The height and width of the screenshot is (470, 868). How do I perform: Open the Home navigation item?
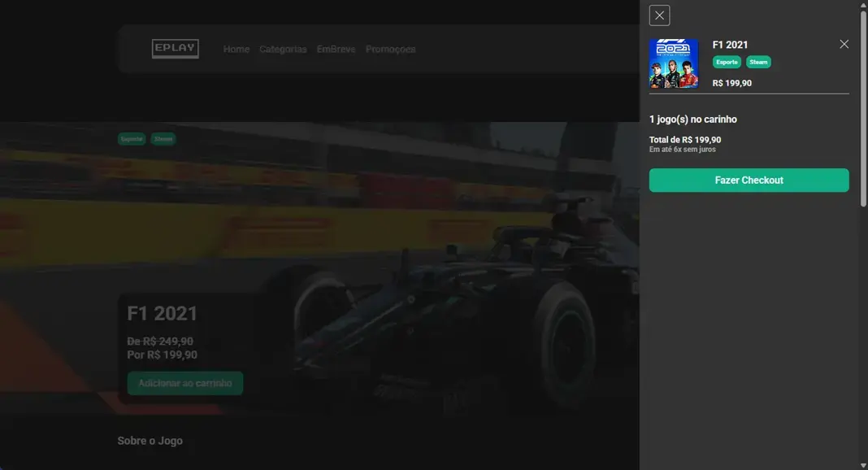[x=237, y=49]
